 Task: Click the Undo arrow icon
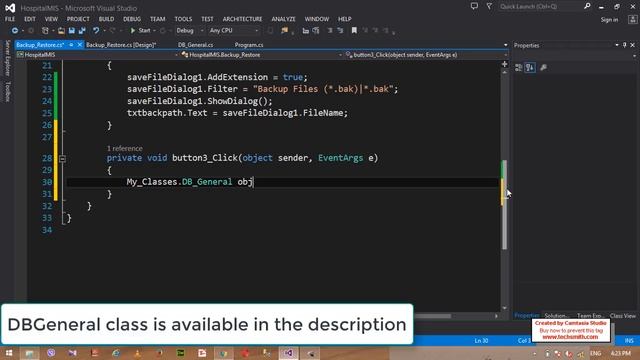pyautogui.click(x=96, y=31)
